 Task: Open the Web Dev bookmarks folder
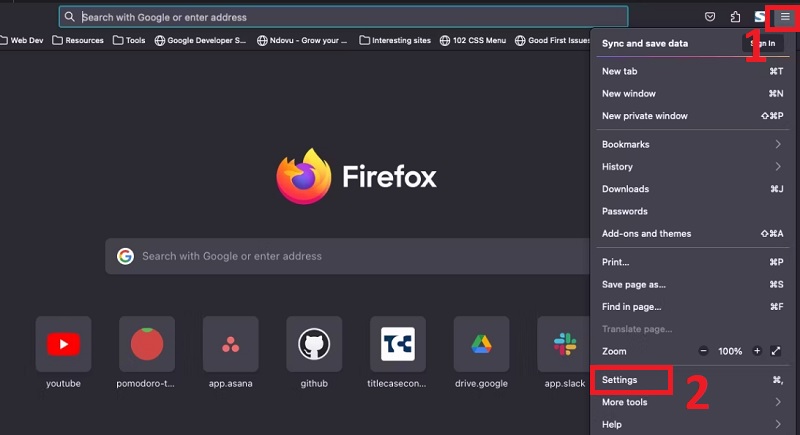pyautogui.click(x=26, y=41)
